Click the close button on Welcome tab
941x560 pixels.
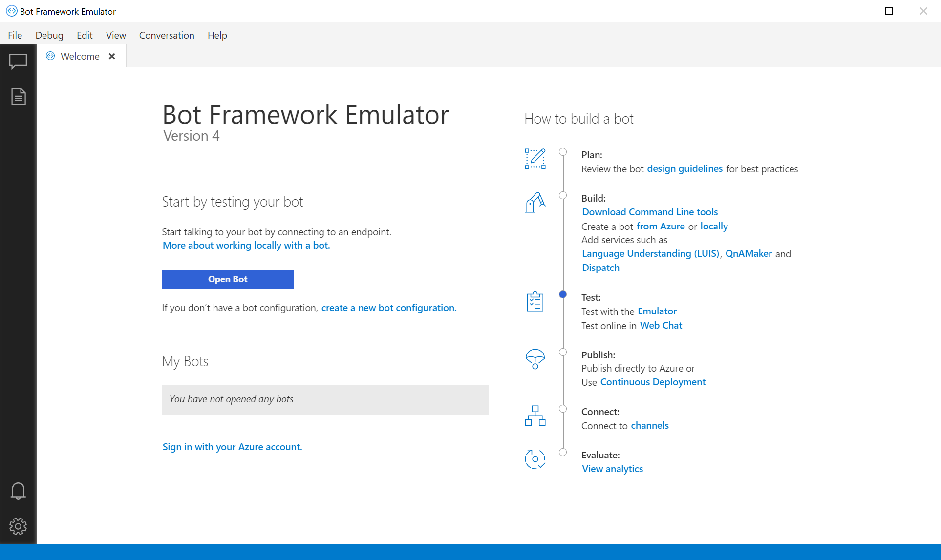pyautogui.click(x=112, y=56)
